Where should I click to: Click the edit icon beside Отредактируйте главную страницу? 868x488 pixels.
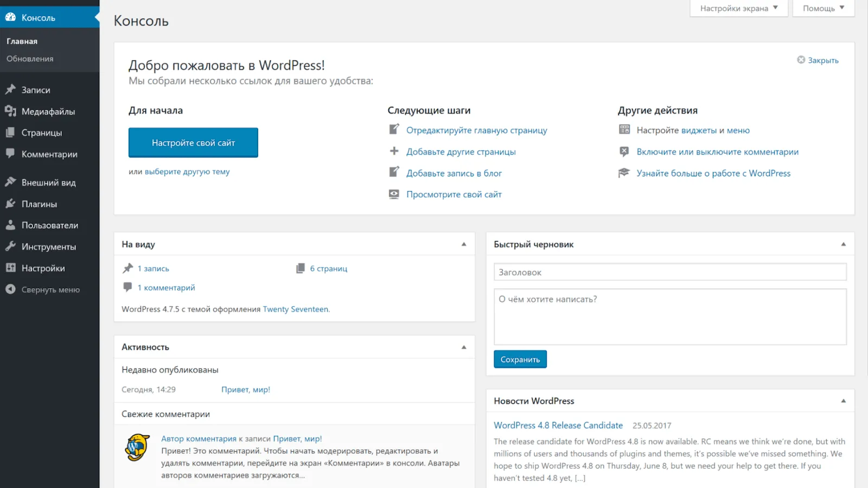point(394,129)
